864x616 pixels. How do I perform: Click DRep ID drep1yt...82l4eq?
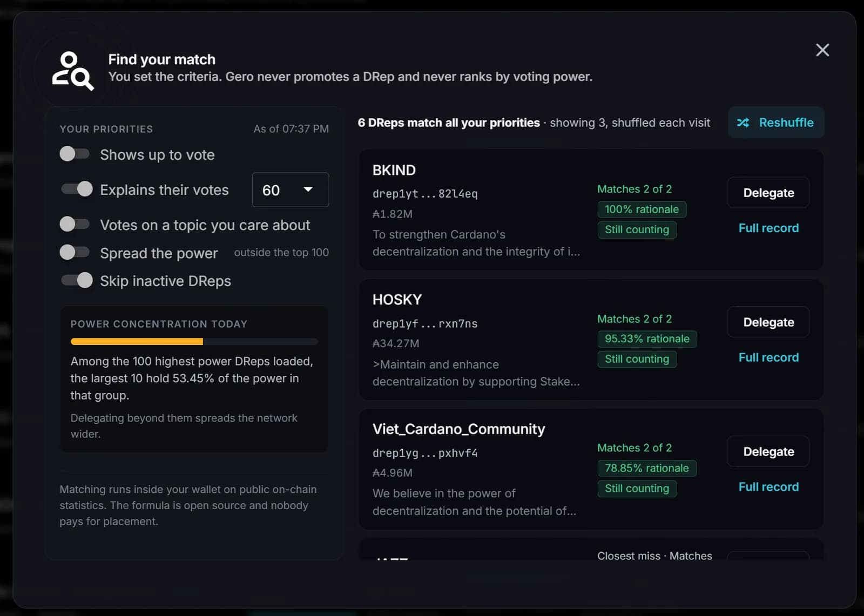(425, 194)
